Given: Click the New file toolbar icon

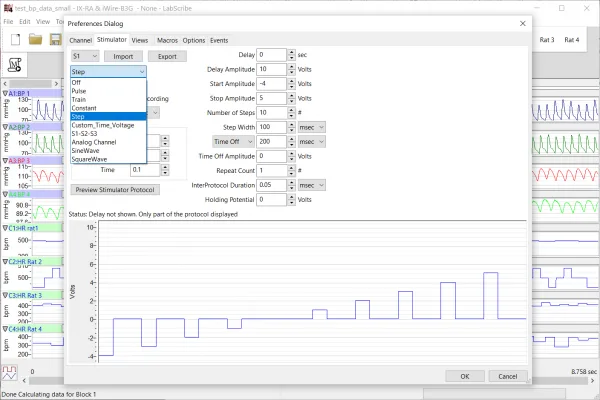Looking at the screenshot, I should (x=14, y=39).
